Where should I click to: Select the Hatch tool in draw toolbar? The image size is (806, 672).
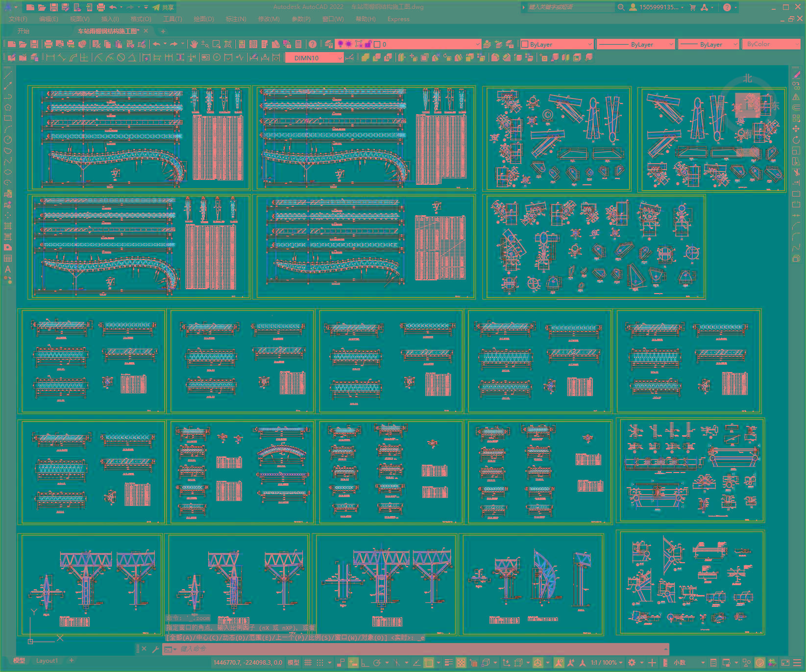pos(8,226)
